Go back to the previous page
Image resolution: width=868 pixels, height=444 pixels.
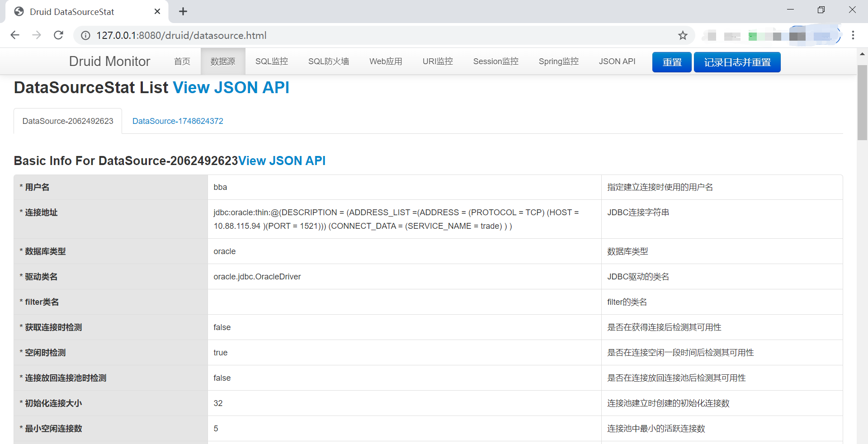[x=15, y=35]
